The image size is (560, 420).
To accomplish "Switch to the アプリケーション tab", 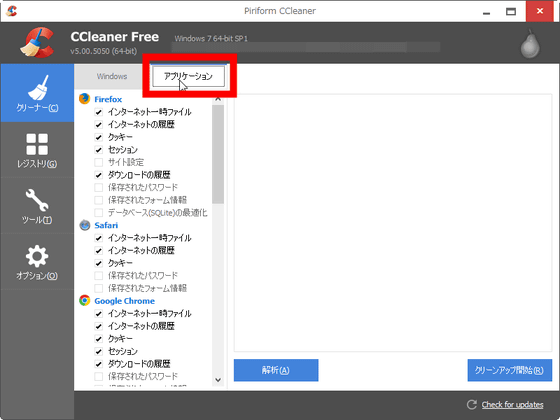I will click(188, 76).
